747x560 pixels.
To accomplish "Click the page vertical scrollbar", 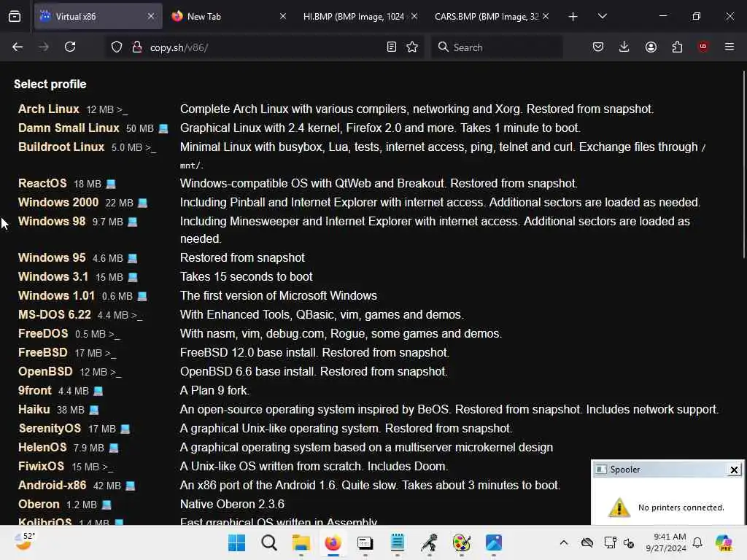I will [743, 164].
